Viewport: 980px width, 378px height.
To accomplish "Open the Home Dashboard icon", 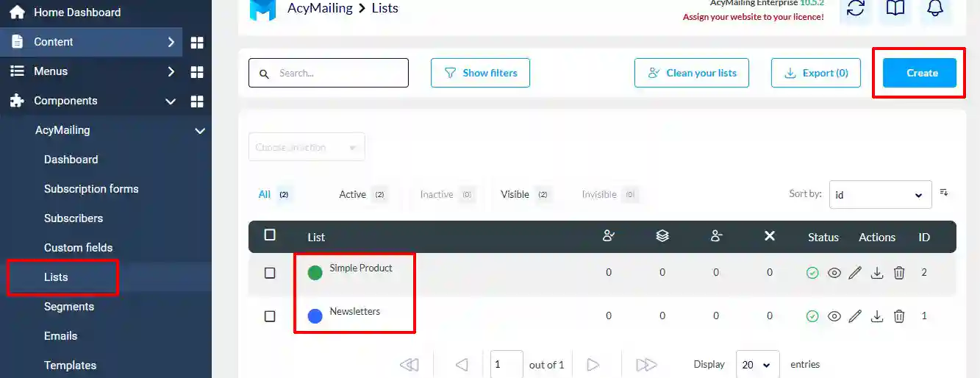I will point(17,13).
